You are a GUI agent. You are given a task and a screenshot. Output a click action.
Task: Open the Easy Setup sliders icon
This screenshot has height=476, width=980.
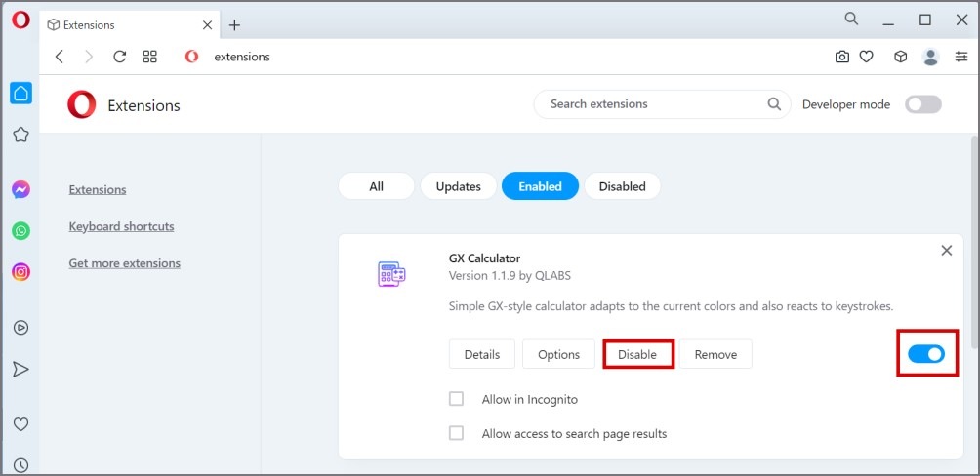pos(961,57)
